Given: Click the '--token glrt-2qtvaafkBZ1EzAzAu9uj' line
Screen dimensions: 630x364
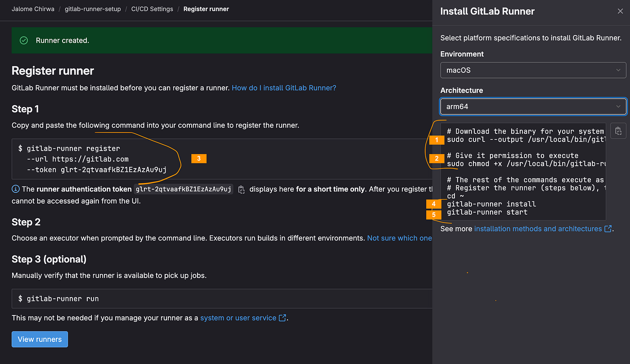Looking at the screenshot, I should [x=96, y=170].
